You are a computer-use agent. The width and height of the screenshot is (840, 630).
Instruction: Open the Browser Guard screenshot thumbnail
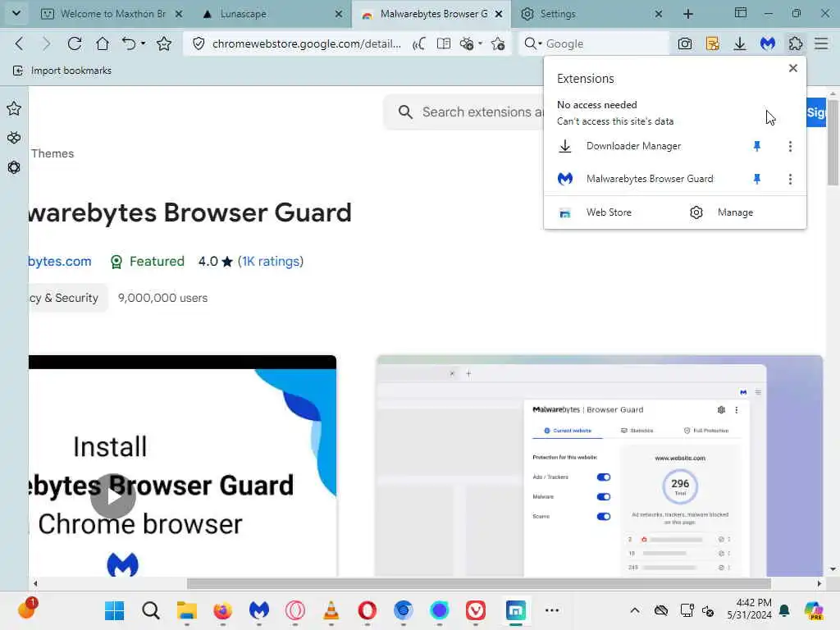click(x=600, y=466)
